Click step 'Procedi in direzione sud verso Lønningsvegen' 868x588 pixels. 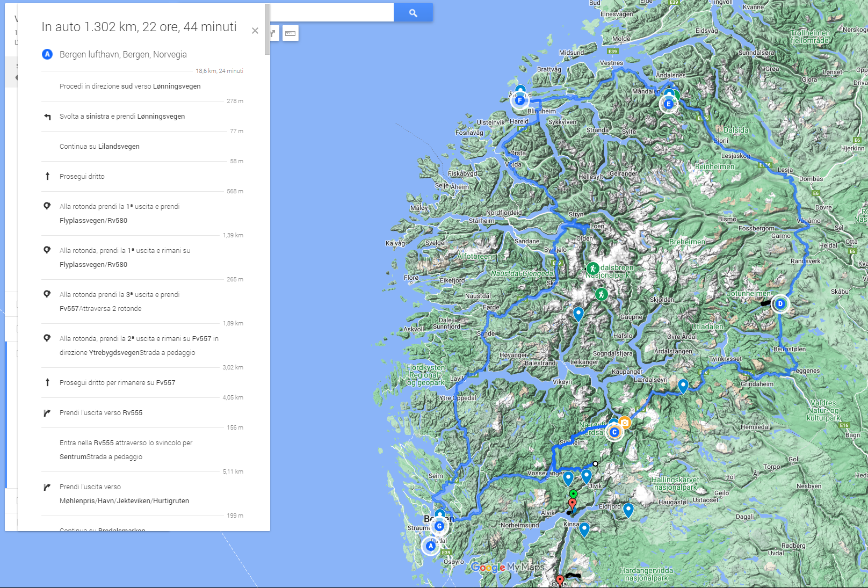(130, 86)
